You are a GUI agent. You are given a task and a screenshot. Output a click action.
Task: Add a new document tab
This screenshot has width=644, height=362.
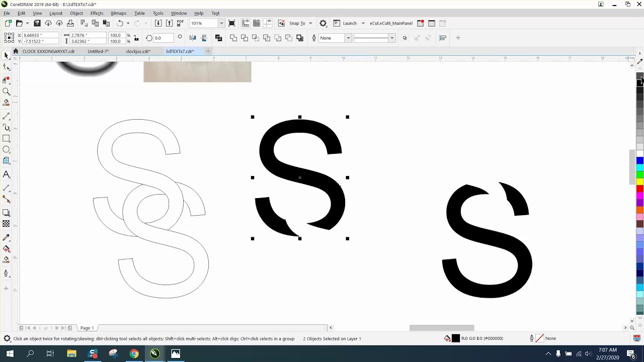click(208, 51)
